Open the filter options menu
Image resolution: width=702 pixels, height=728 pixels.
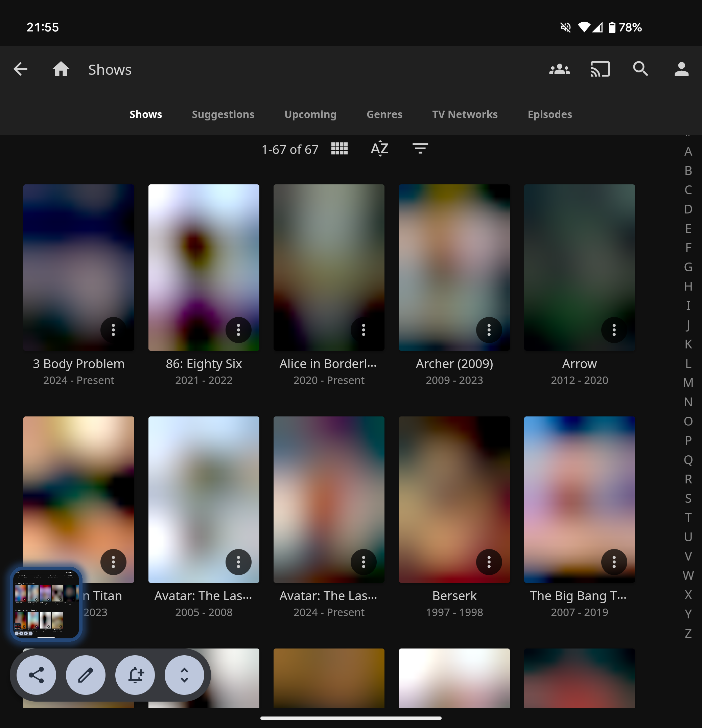pos(420,149)
